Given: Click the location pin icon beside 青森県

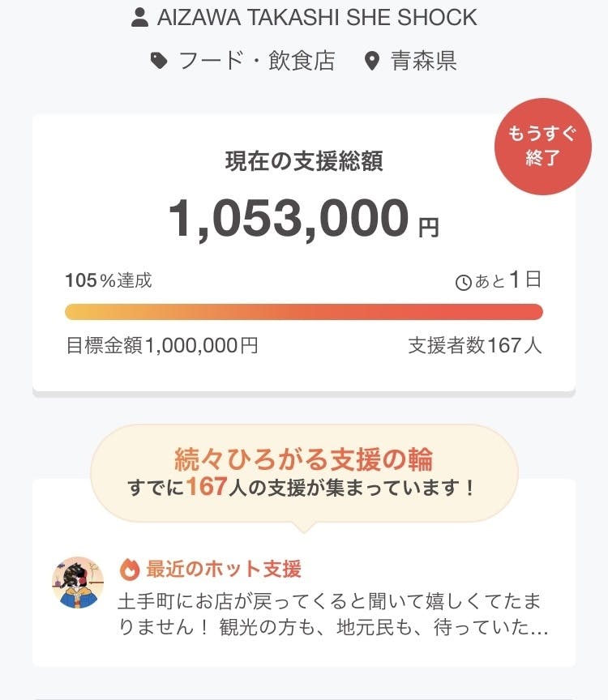Looking at the screenshot, I should click(x=372, y=62).
